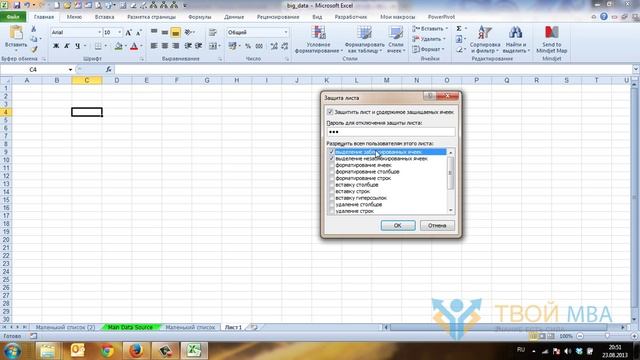
Task: Toggle Italic (К) formatting
Action: tap(67, 46)
